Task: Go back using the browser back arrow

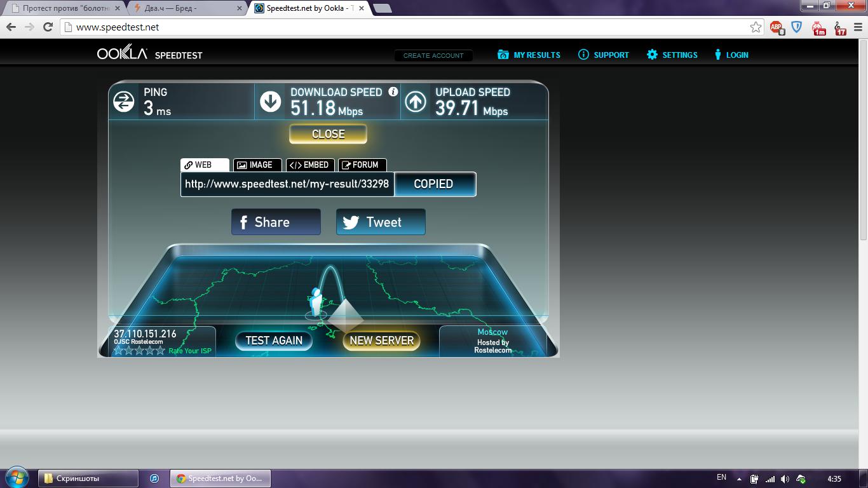Action: tap(11, 27)
